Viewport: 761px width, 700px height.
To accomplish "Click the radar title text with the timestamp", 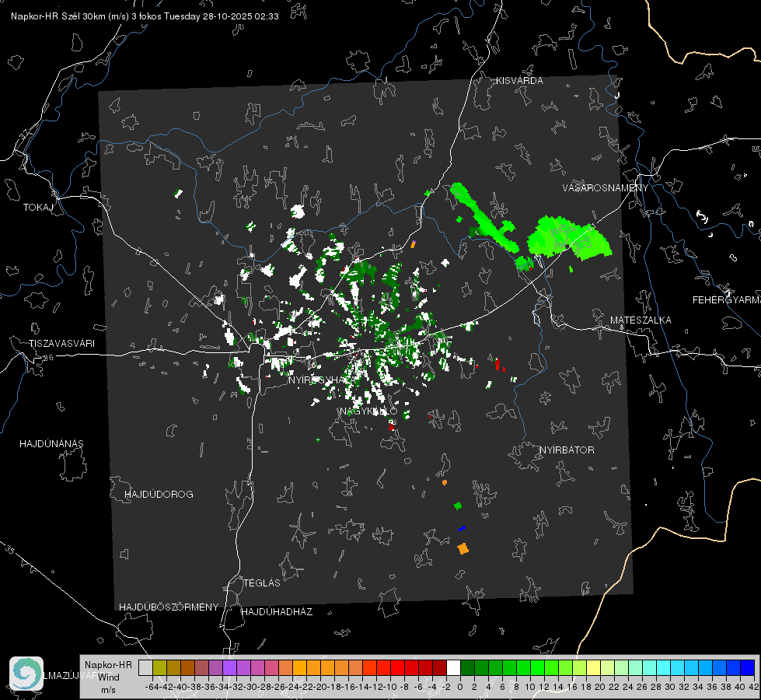I will pyautogui.click(x=145, y=16).
